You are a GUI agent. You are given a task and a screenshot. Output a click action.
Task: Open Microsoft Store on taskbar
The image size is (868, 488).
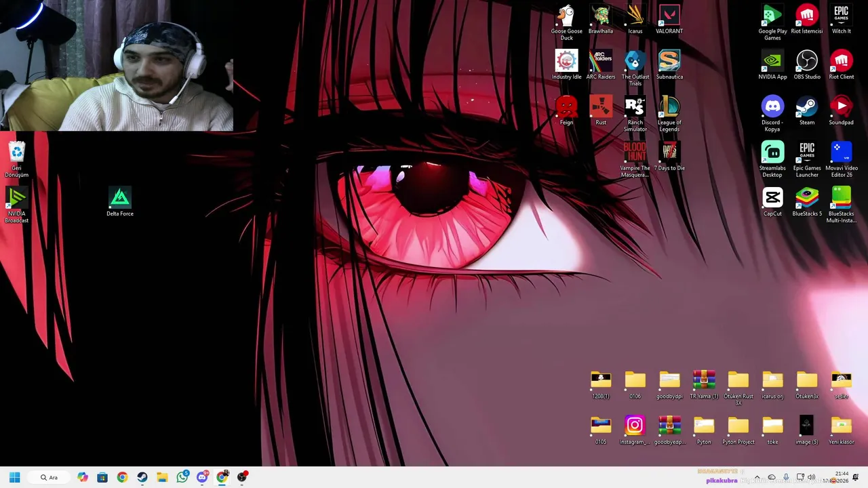[102, 477]
